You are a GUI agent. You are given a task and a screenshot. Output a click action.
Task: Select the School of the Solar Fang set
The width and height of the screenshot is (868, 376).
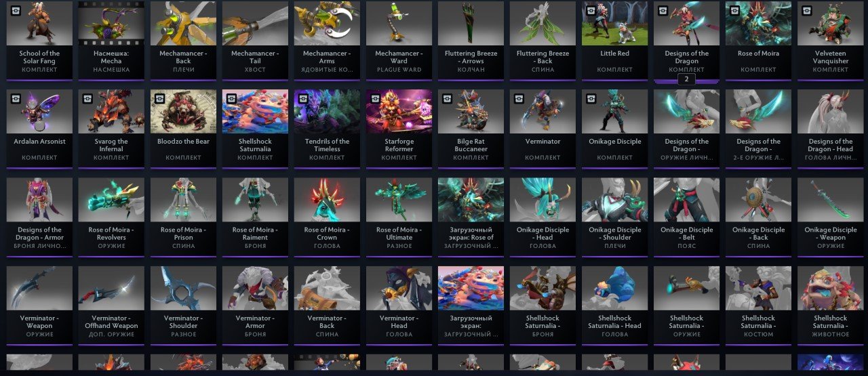pyautogui.click(x=39, y=40)
